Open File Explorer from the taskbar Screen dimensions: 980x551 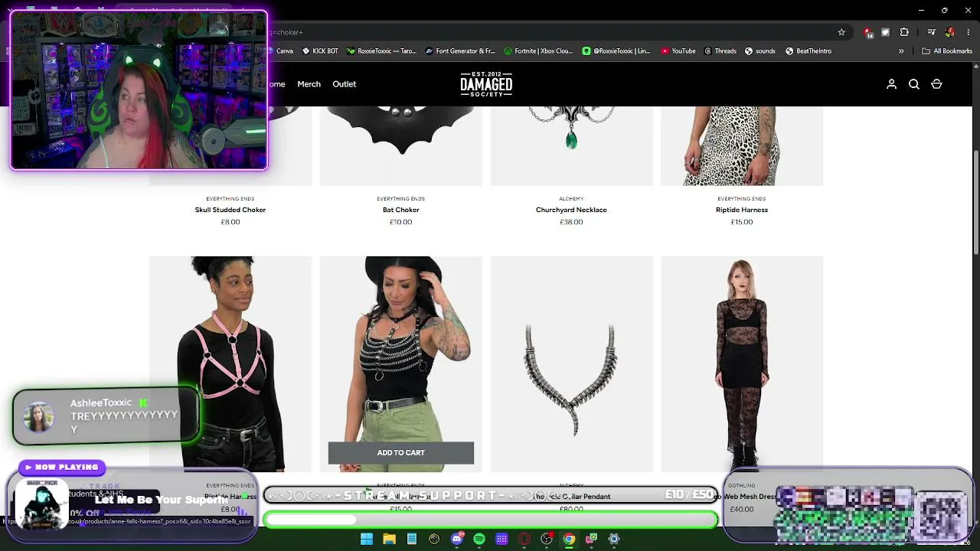coord(389,540)
